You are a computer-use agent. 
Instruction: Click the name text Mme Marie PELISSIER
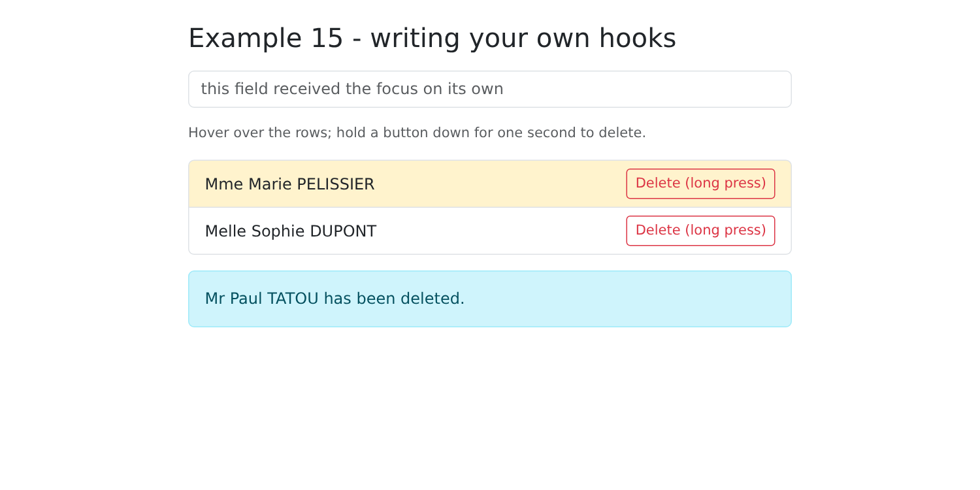pyautogui.click(x=289, y=184)
